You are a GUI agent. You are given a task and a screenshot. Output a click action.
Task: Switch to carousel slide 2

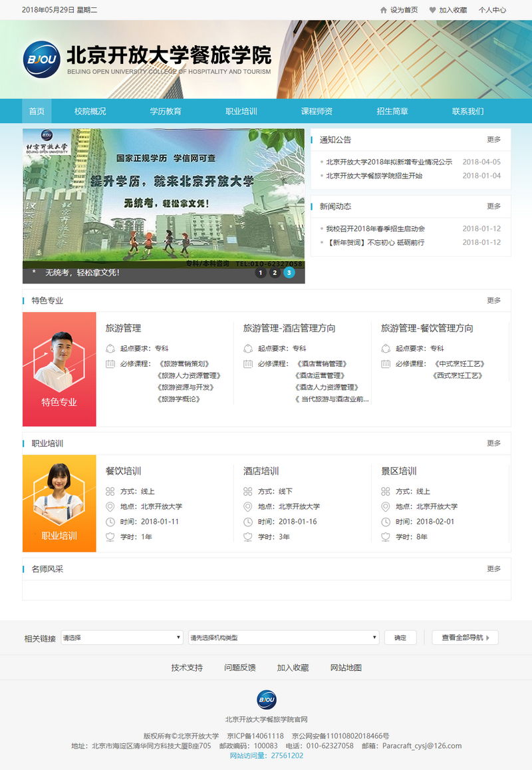275,272
